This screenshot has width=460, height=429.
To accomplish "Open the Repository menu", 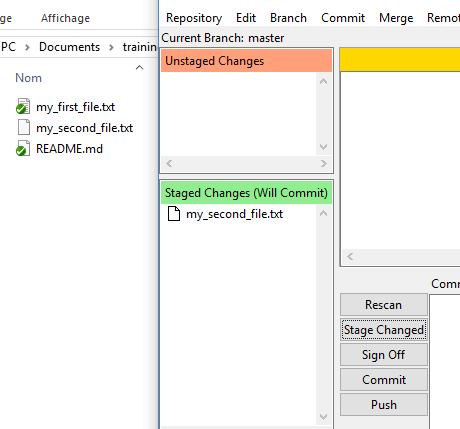I will [194, 18].
